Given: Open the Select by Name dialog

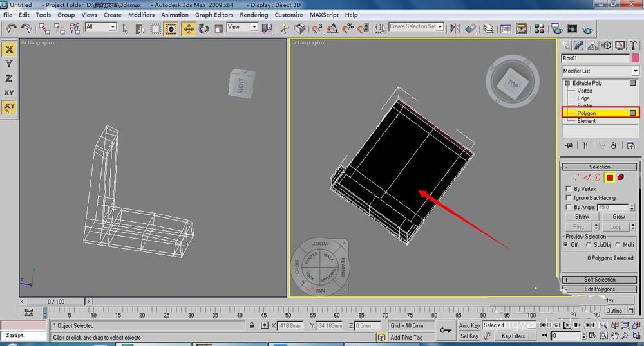Looking at the screenshot, I should [140, 28].
